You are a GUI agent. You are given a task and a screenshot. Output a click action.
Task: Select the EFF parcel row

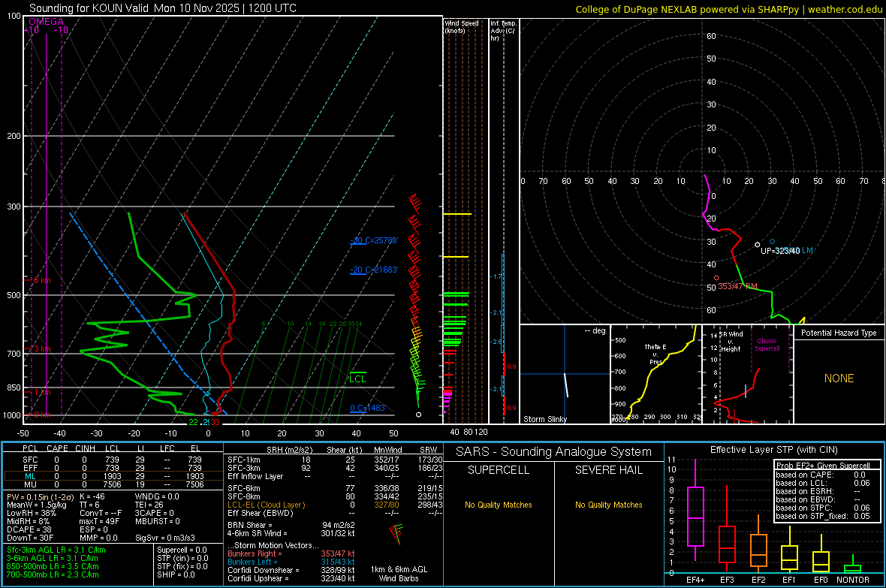tap(113, 468)
